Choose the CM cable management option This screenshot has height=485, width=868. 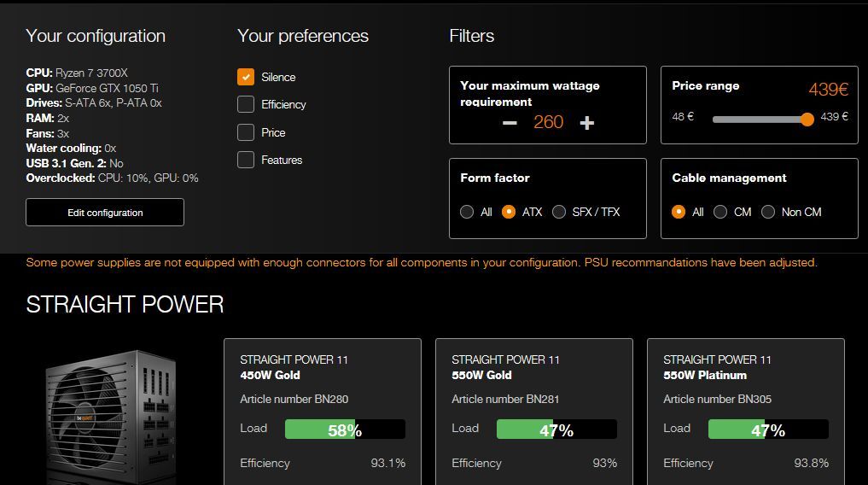[x=720, y=212]
